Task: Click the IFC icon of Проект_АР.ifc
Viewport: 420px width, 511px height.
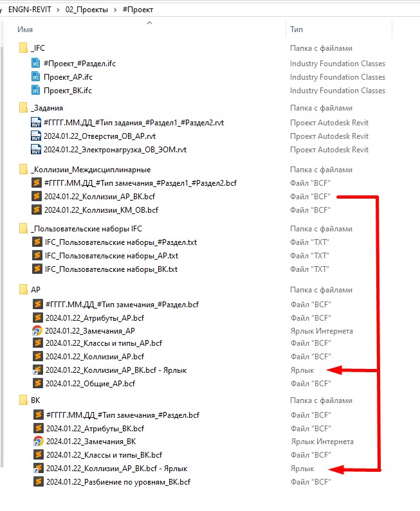Action: (35, 76)
